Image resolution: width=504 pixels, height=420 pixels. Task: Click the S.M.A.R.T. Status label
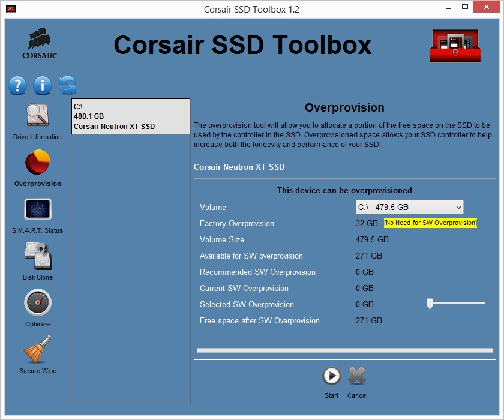point(37,230)
